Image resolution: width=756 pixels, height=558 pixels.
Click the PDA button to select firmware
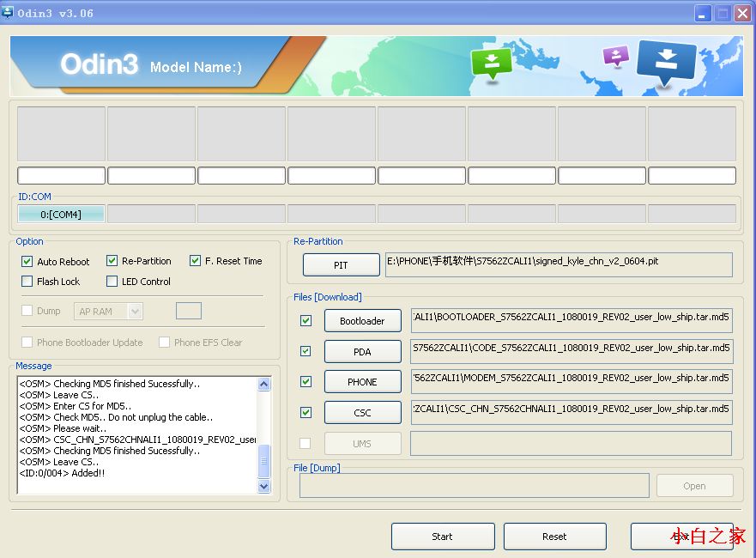click(363, 352)
